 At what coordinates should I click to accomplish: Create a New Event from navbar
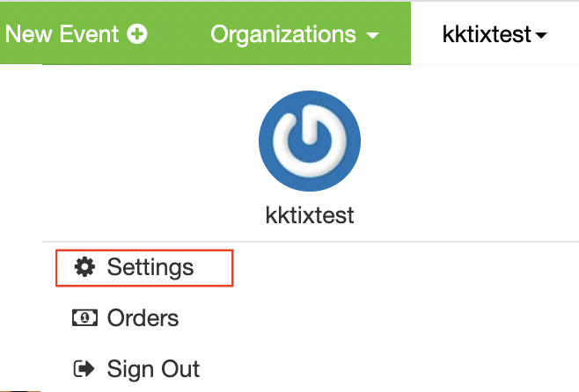[x=76, y=34]
